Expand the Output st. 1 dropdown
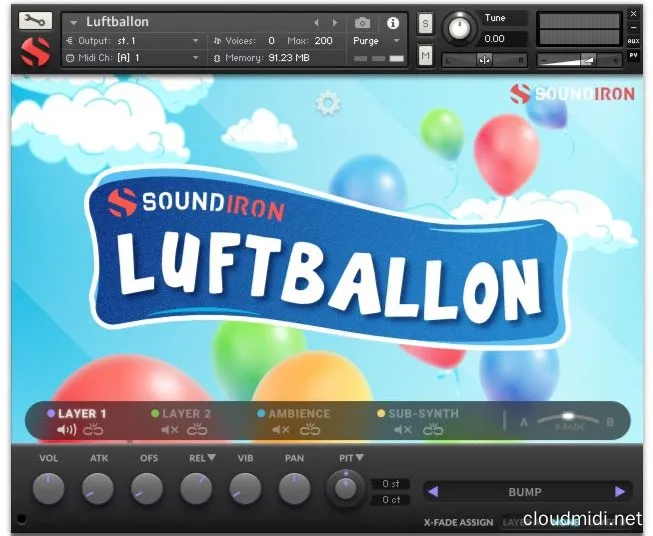Screen dimensions: 653x536 (x=131, y=41)
